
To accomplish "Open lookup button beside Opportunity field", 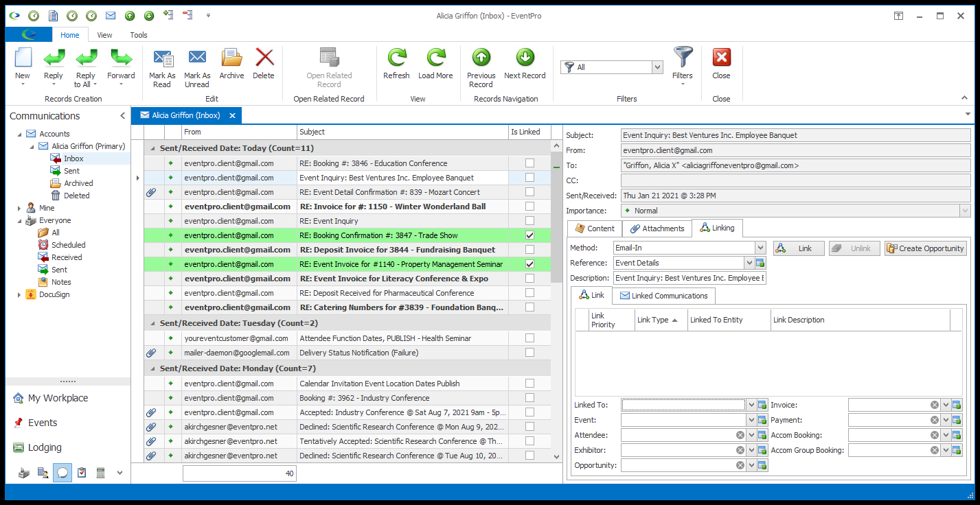I will (762, 465).
